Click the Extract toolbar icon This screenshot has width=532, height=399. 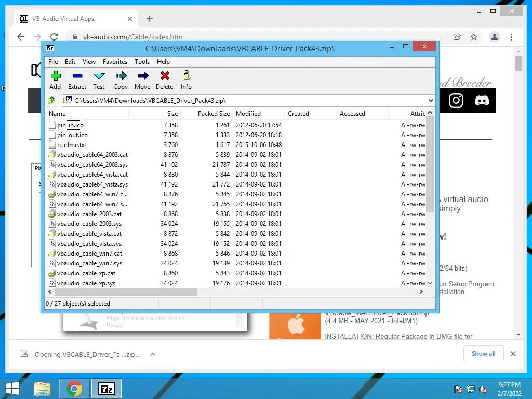(x=77, y=76)
